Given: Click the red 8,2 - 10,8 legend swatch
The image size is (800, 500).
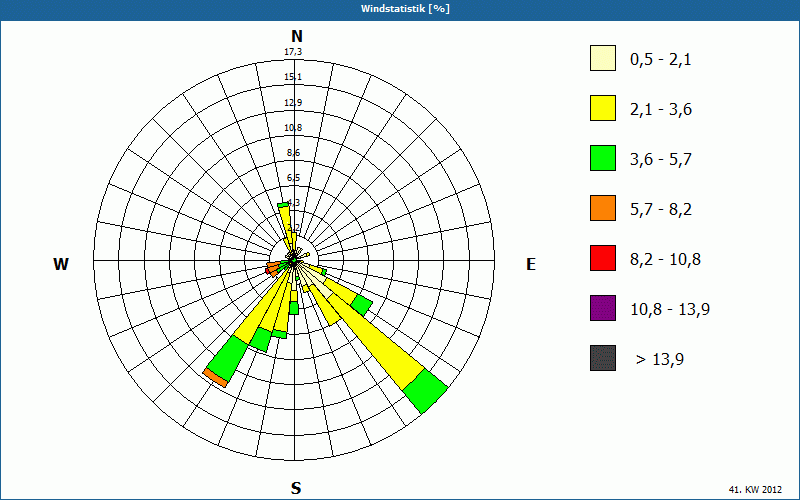Looking at the screenshot, I should pyautogui.click(x=603, y=258).
